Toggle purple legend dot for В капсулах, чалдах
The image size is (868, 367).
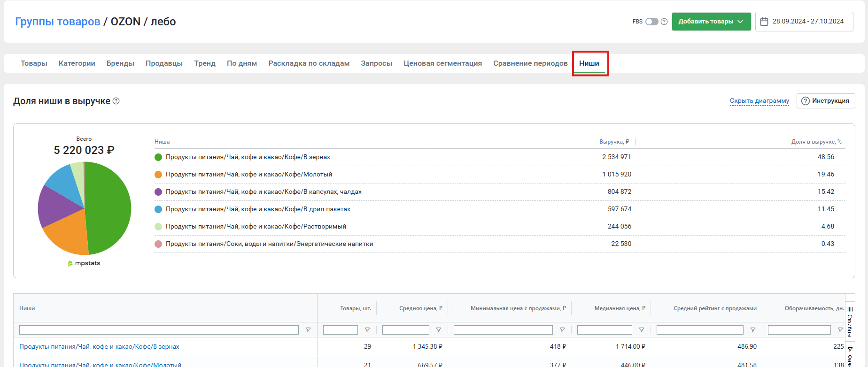pyautogui.click(x=158, y=192)
